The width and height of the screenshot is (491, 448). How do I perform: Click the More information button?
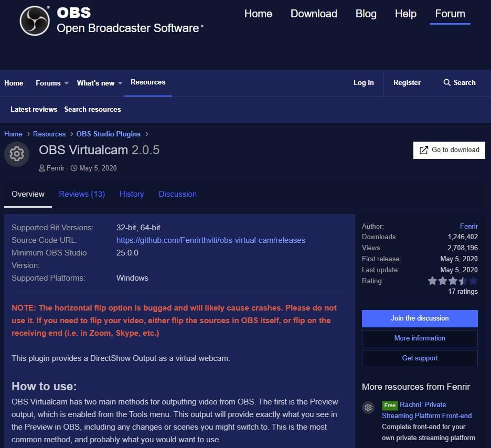(420, 338)
